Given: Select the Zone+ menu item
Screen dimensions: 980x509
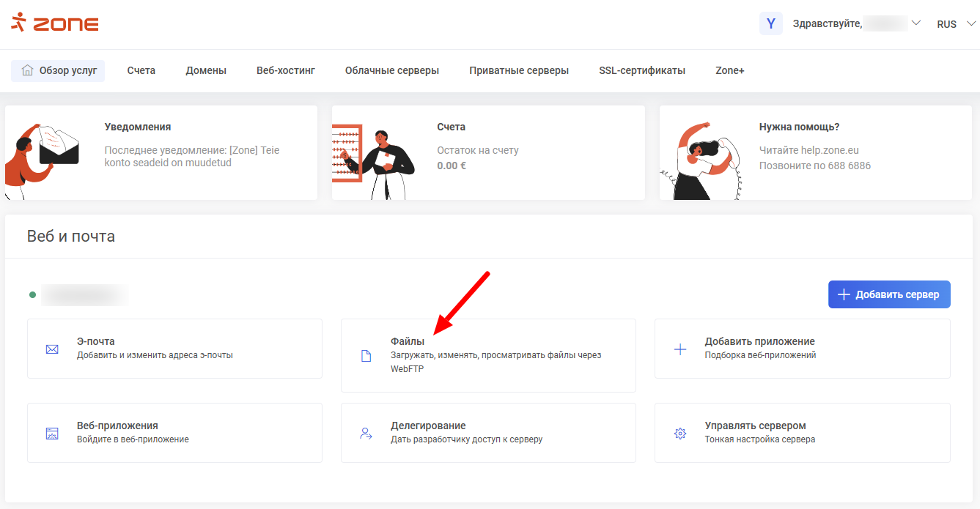Looking at the screenshot, I should tap(729, 70).
